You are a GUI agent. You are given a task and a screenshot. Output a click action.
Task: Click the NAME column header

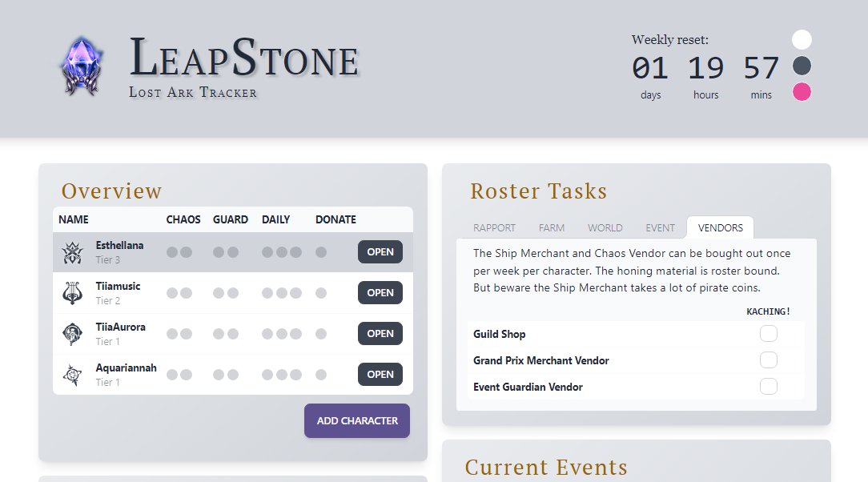click(74, 219)
